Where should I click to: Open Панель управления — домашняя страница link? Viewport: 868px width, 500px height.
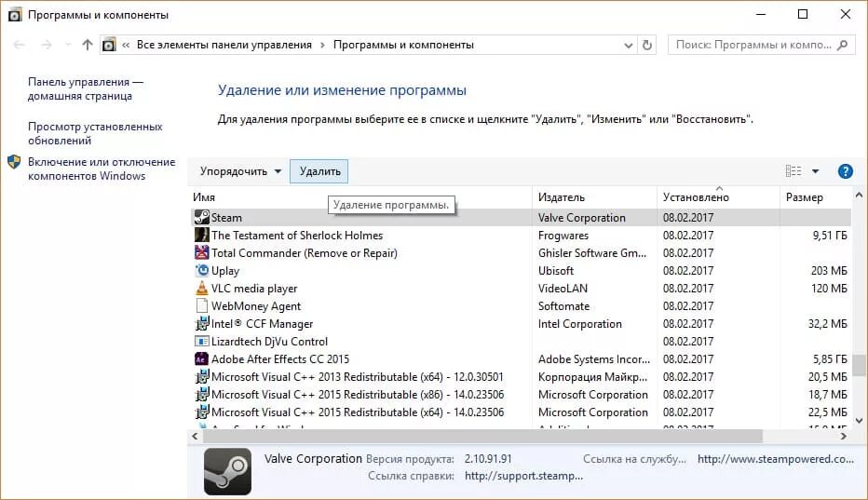(x=86, y=88)
